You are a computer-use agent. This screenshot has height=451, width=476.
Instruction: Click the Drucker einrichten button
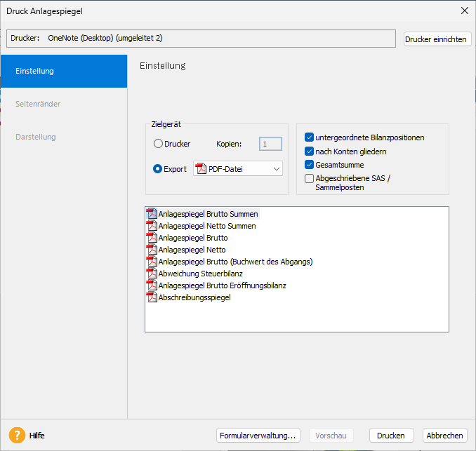436,39
